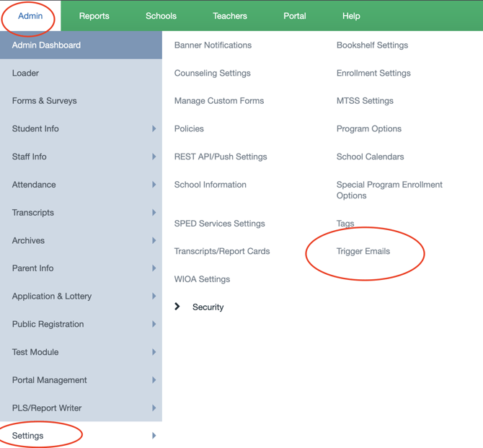Screen dimensions: 483x448
Task: Open Trigger Emails settings
Action: point(363,251)
